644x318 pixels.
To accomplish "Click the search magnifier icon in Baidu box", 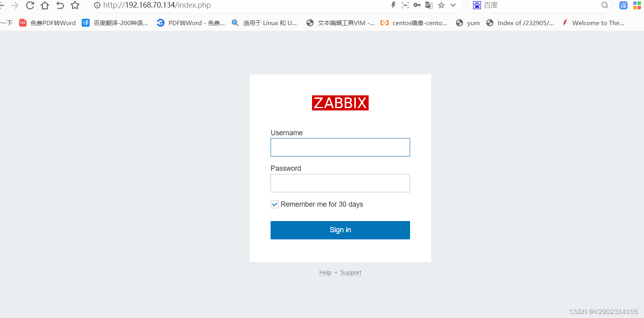I will pyautogui.click(x=605, y=5).
